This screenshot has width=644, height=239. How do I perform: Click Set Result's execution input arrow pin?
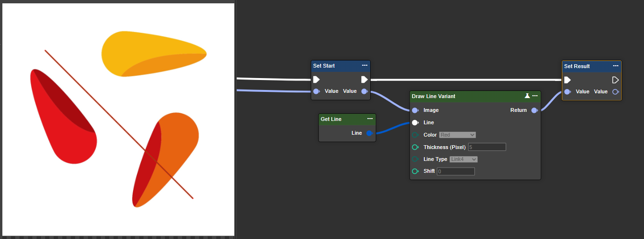(567, 80)
